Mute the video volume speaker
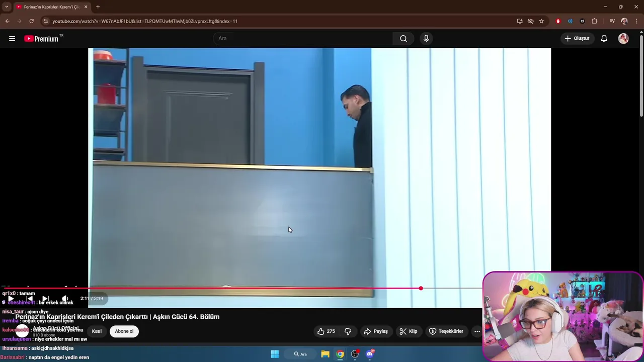This screenshot has height=362, width=644. [x=64, y=299]
